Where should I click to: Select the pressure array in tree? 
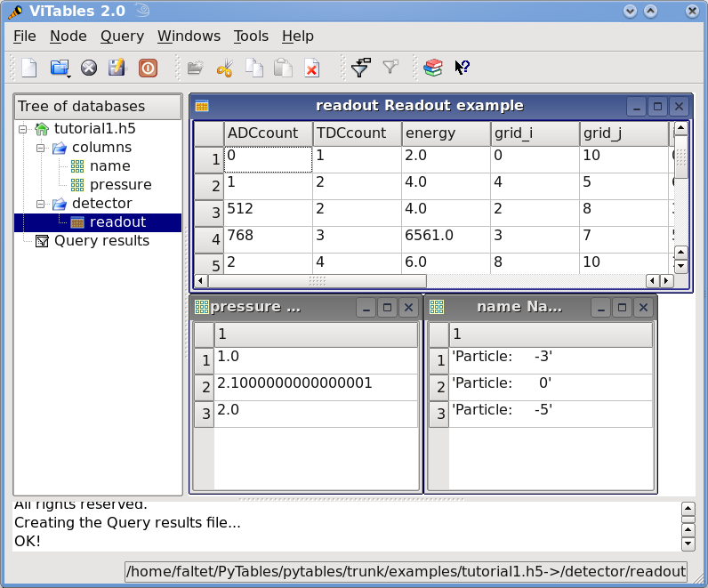[120, 185]
